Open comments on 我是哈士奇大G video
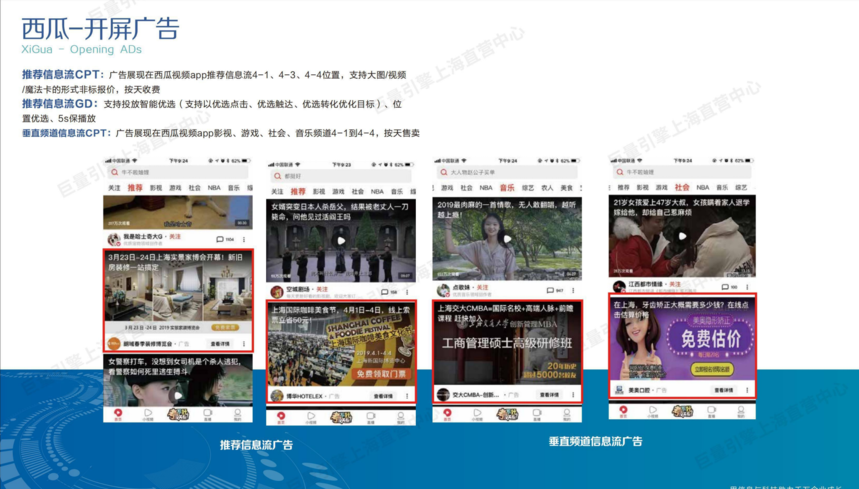Image resolution: width=859 pixels, height=489 pixels. (x=220, y=239)
